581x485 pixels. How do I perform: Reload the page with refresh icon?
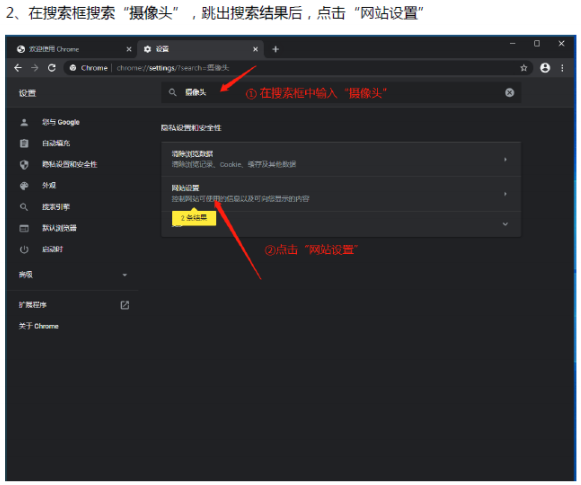[x=52, y=68]
